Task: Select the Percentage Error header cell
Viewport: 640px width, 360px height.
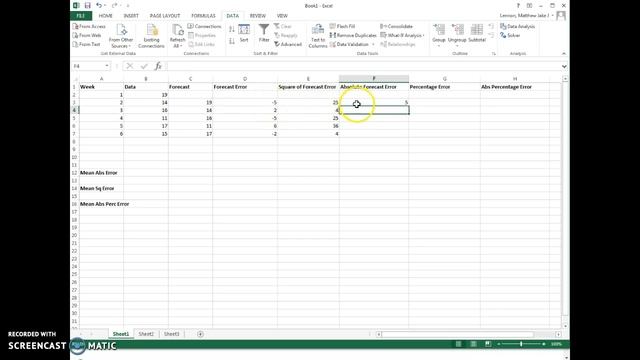Action: pyautogui.click(x=444, y=87)
